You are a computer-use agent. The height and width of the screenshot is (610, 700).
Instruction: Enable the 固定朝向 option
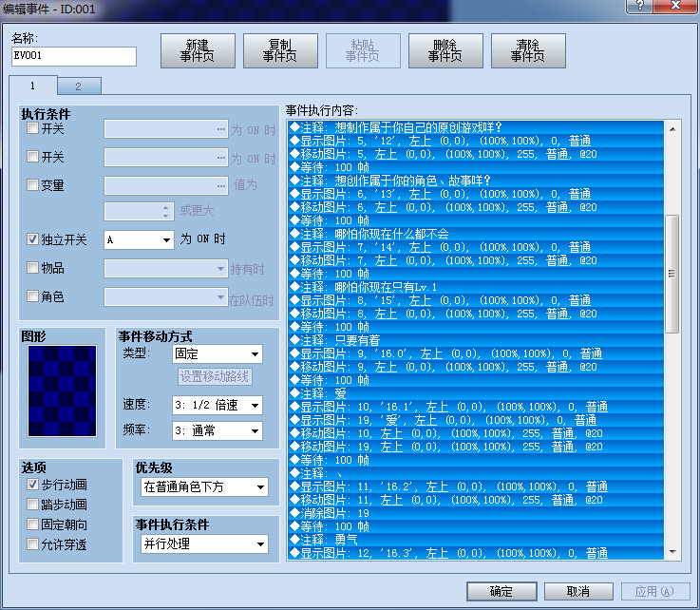(32, 524)
